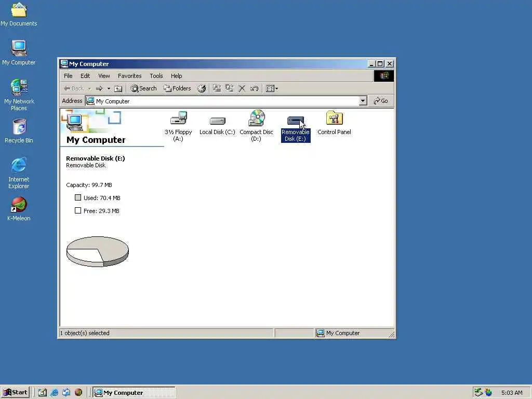Select Internet Explorer desktop icon
This screenshot has width=532, height=399.
[19, 173]
